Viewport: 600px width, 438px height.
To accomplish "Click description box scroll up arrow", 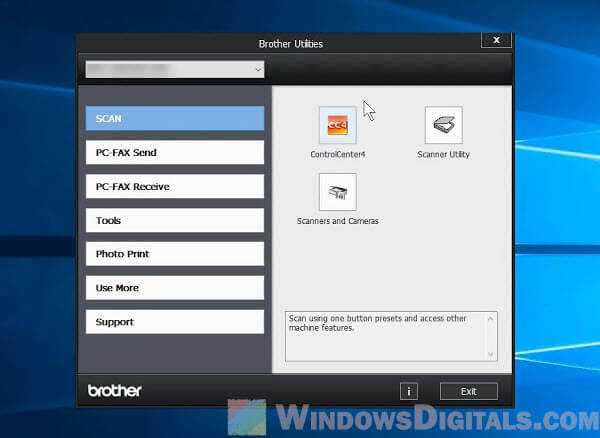I will coord(491,319).
